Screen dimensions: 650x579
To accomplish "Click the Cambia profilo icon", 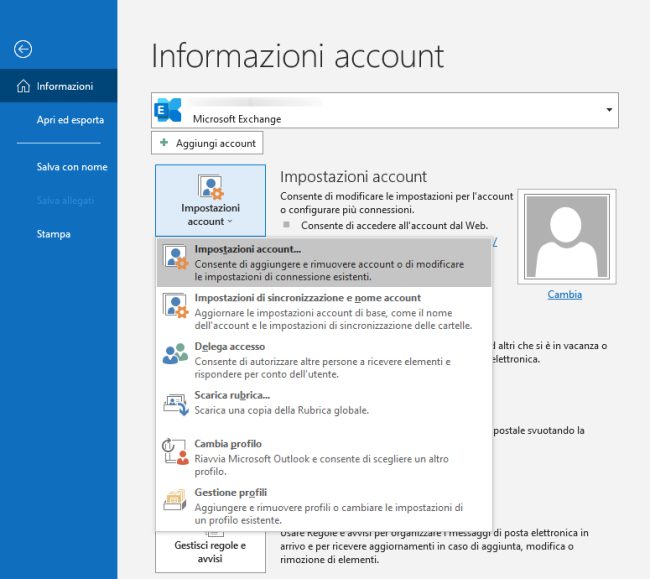I will (x=175, y=451).
